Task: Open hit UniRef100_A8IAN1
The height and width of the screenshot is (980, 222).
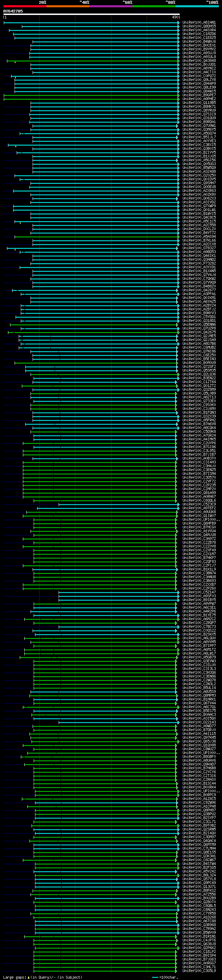Action: pos(199,23)
